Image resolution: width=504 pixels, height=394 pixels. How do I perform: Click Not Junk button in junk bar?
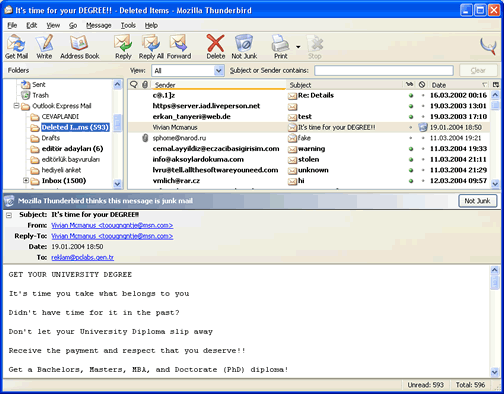click(477, 201)
